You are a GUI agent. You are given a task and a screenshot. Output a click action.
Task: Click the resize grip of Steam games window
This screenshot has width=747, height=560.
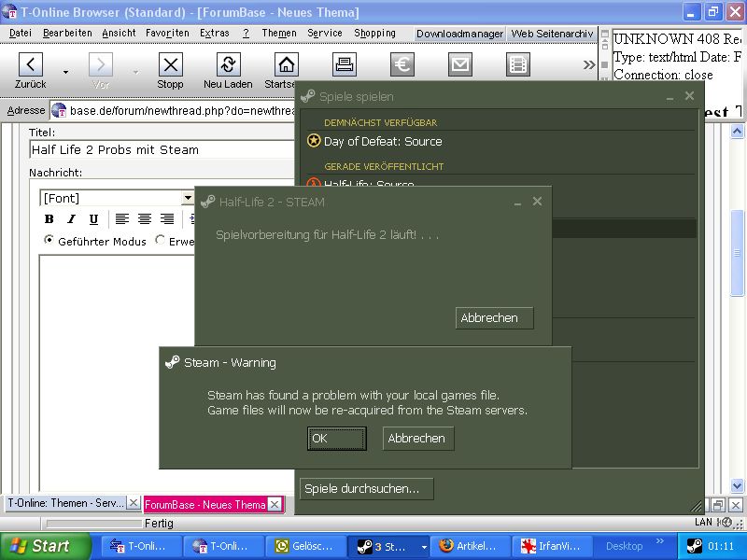pyautogui.click(x=697, y=507)
